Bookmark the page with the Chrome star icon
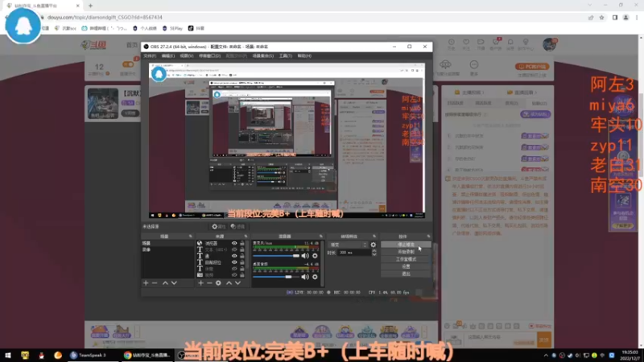This screenshot has height=362, width=644. coord(601,17)
